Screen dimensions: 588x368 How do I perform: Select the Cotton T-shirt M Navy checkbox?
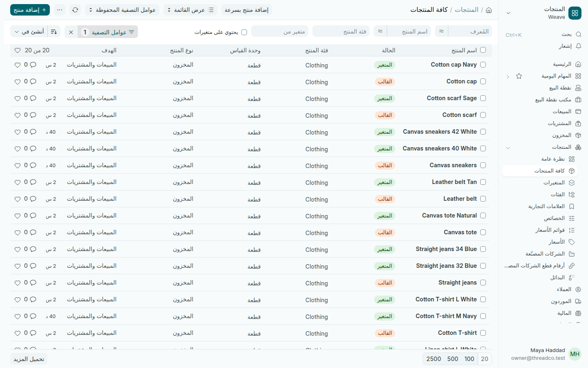(x=483, y=316)
